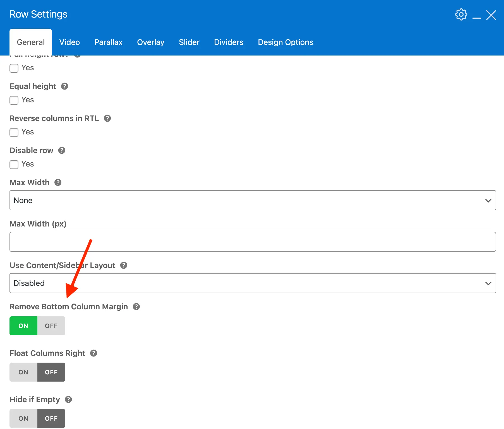Select the Parallax tab
The image size is (504, 429).
(x=108, y=42)
